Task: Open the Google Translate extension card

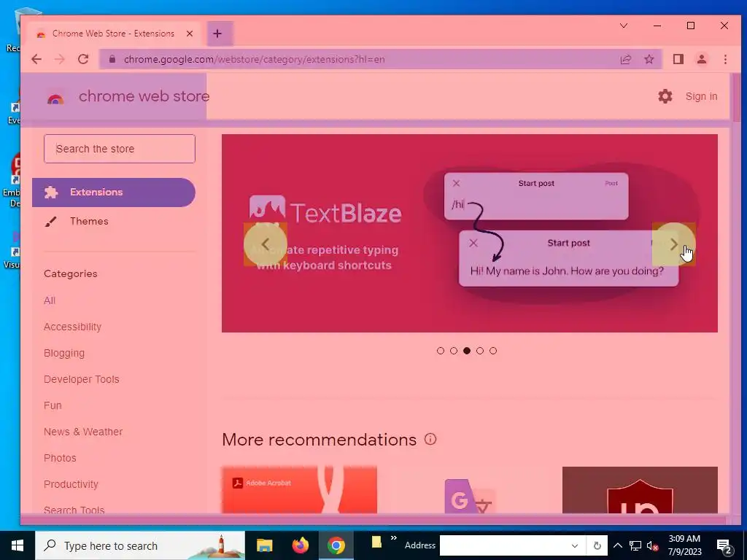Action: [469, 490]
